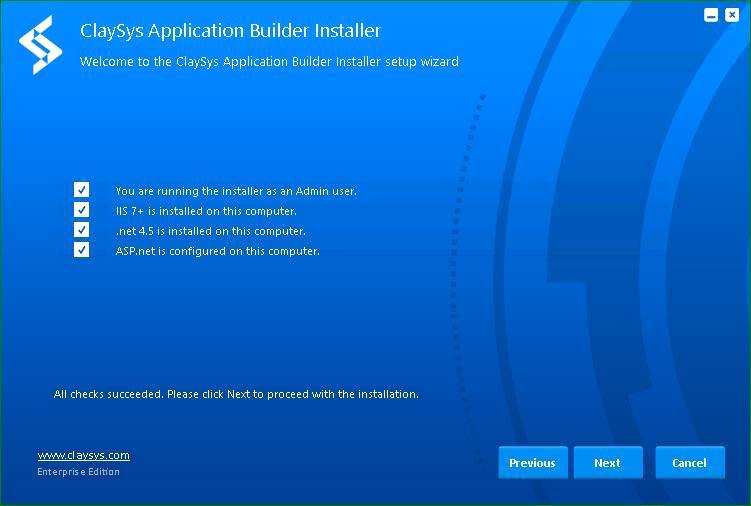Image resolution: width=751 pixels, height=506 pixels.
Task: Click the ClaySys logo icon
Action: (x=41, y=45)
